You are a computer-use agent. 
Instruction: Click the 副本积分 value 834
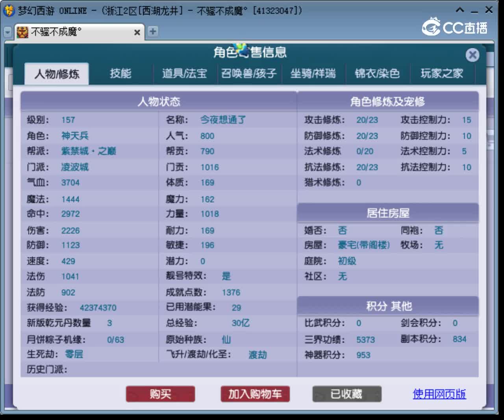[460, 339]
